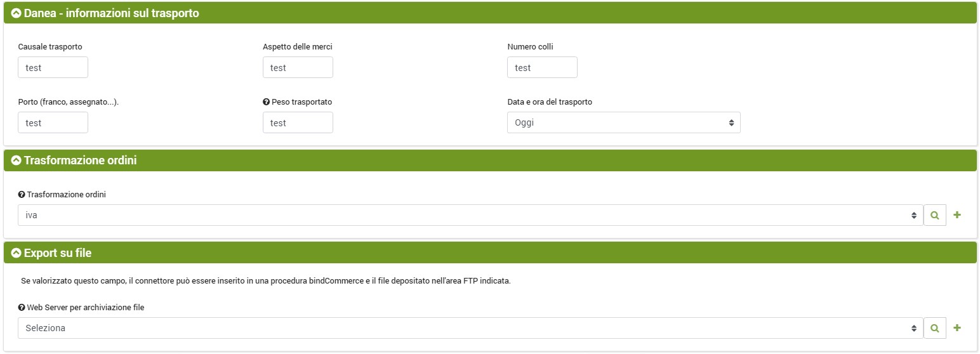Viewport: 980px width, 354px height.
Task: Select the Numero colli input box
Action: tap(542, 67)
